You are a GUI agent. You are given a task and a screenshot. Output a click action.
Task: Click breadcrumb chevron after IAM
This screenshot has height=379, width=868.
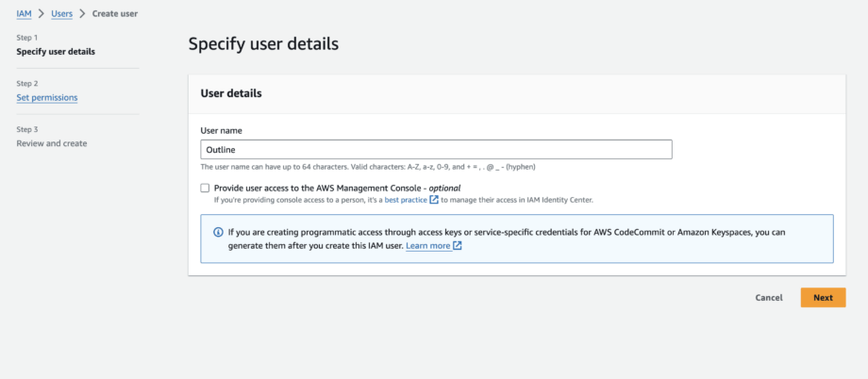(42, 13)
